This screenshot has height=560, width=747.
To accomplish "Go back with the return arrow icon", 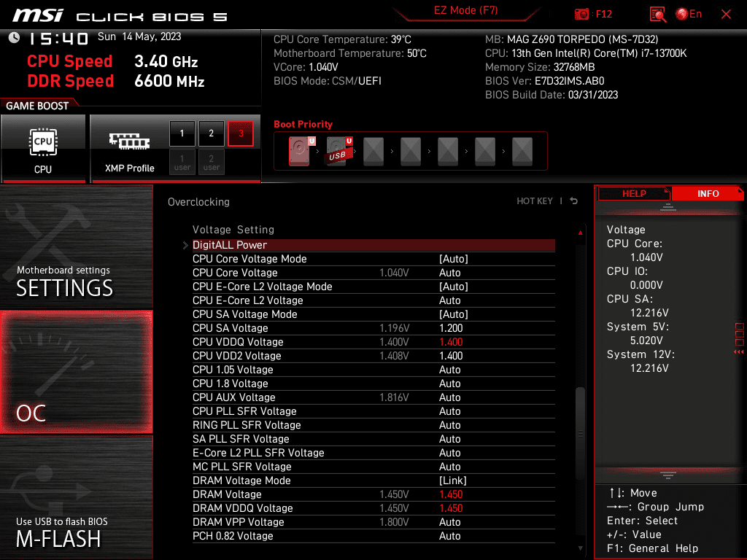I will click(x=574, y=201).
